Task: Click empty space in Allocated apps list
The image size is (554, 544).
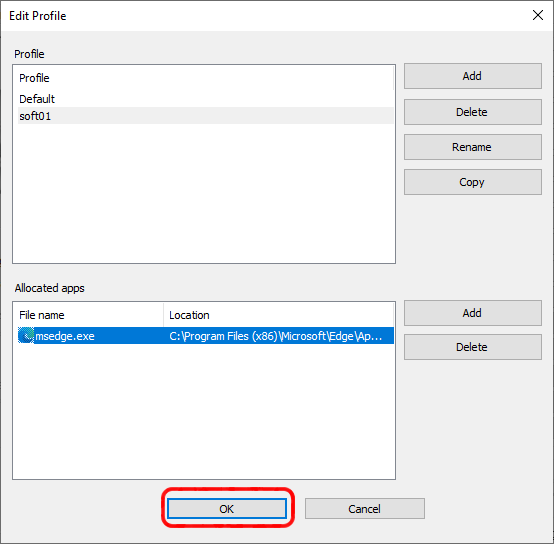Action: (204, 411)
